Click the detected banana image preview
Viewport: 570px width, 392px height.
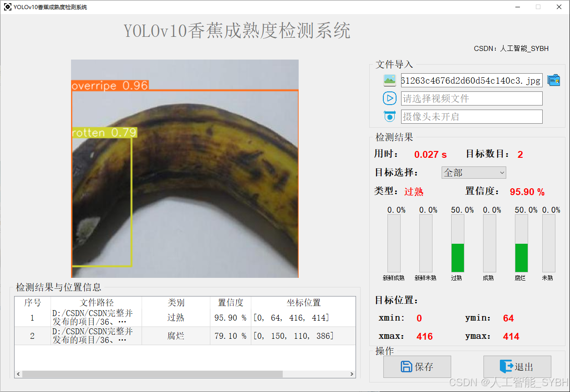click(x=185, y=169)
